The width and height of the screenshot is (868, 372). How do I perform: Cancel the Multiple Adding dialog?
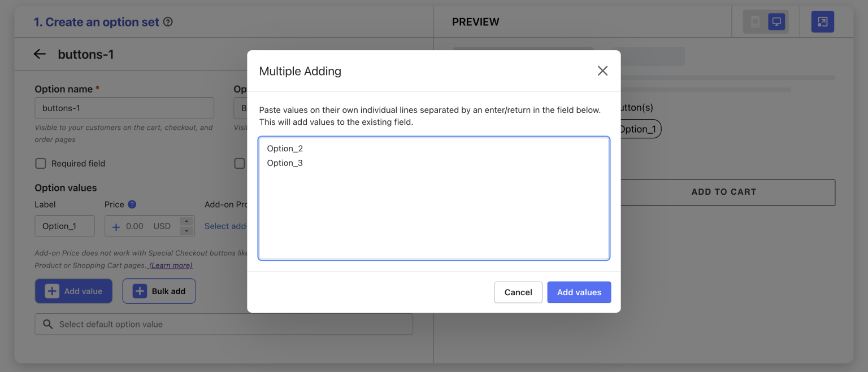pos(518,292)
